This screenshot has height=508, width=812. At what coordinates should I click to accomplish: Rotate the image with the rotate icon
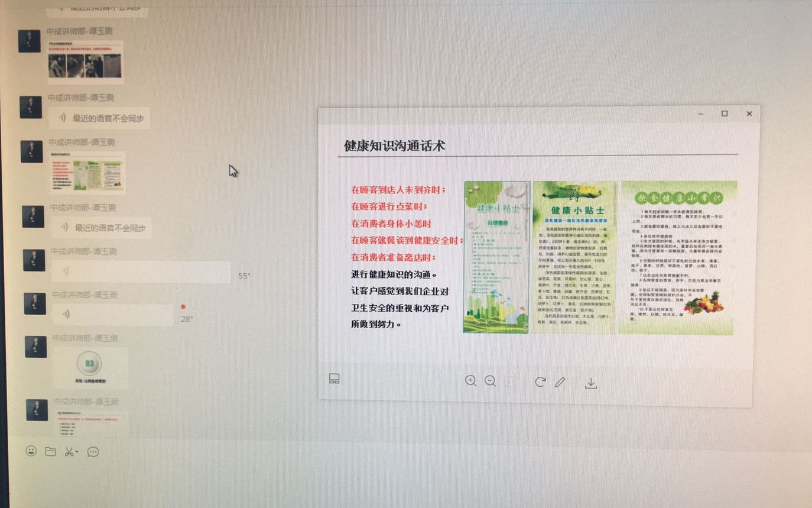540,382
